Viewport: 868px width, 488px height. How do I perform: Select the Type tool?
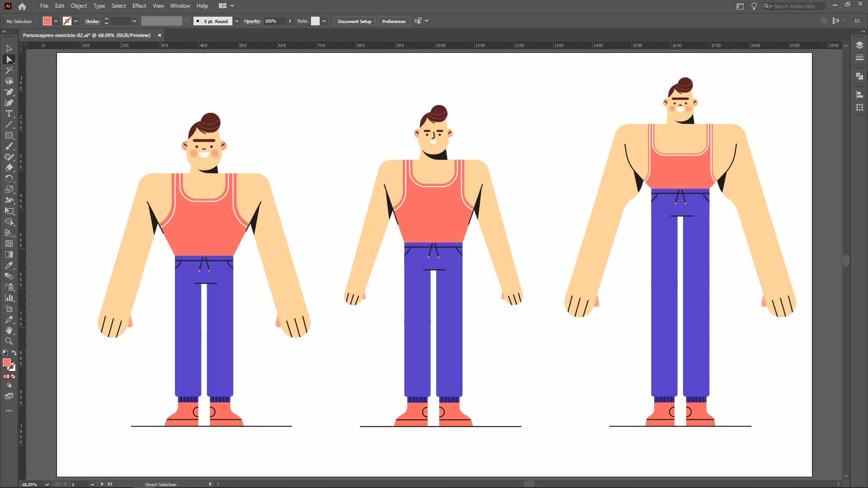pos(9,113)
